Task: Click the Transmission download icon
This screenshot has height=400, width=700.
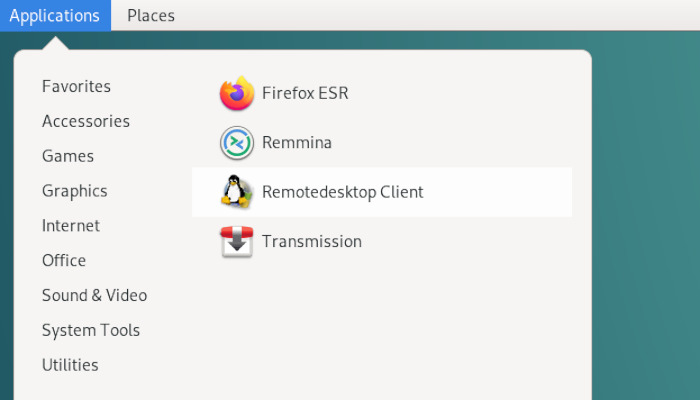Action: (x=237, y=242)
